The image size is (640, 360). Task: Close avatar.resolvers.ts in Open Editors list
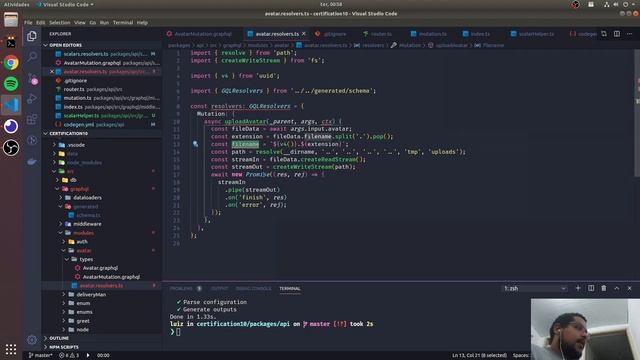[52, 71]
